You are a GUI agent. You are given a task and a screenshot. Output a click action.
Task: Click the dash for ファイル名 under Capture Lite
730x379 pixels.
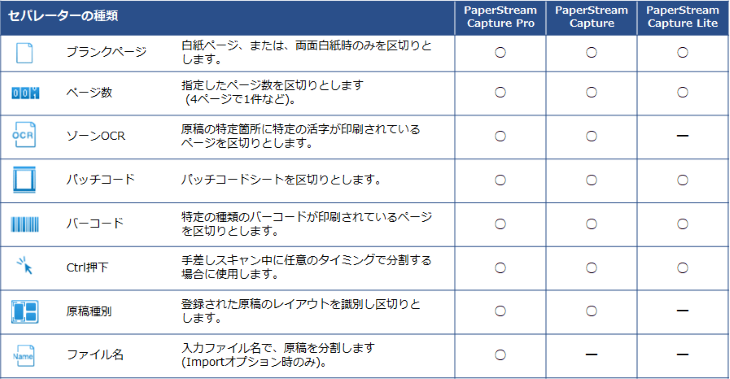point(683,355)
